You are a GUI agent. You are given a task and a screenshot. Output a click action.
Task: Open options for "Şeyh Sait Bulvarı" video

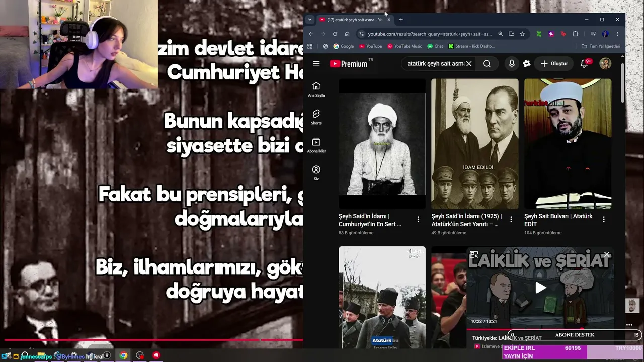click(x=604, y=219)
